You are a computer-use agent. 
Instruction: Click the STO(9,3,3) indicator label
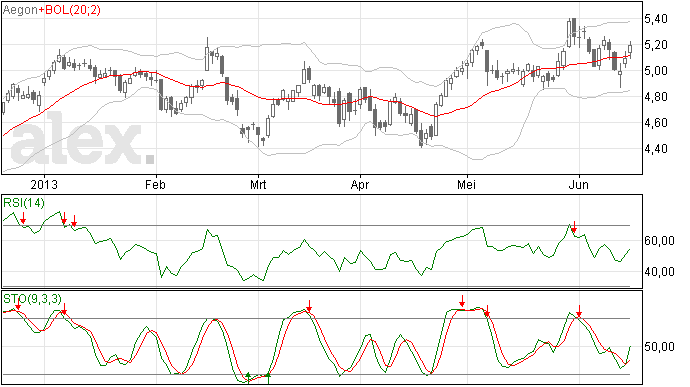coord(33,299)
